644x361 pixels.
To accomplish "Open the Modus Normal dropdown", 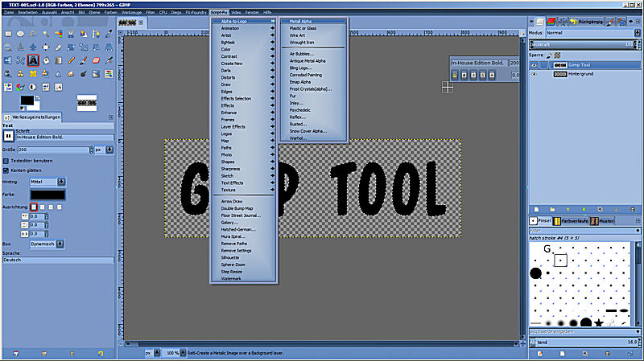I will coord(592,33).
